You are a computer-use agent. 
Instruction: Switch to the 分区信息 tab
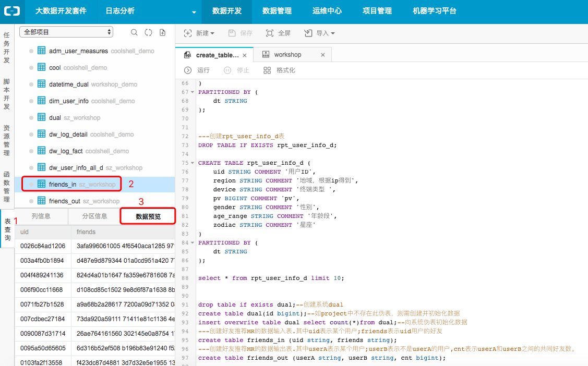click(x=94, y=216)
